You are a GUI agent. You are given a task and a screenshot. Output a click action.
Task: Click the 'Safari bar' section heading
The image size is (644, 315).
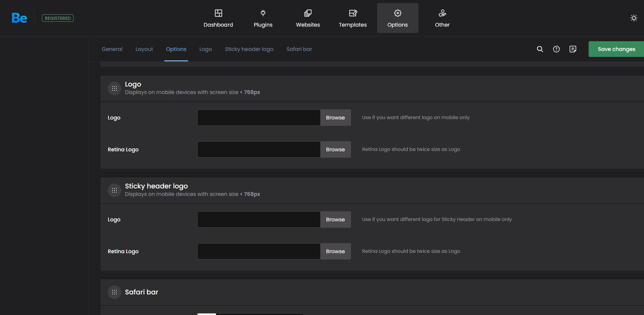coord(141,292)
